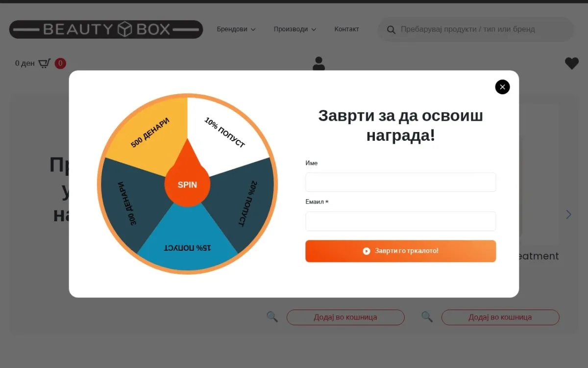The image size is (588, 368).
Task: Close the spin wheel popup
Action: 502,87
